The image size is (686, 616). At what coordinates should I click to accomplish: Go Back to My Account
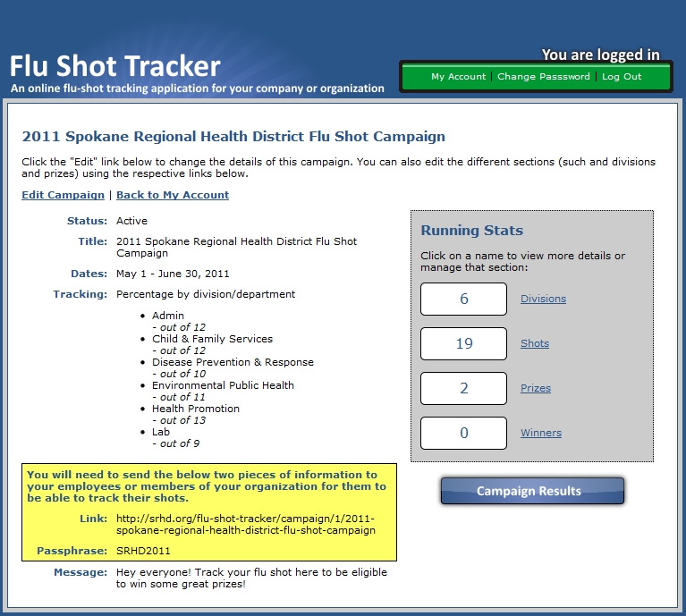[x=173, y=195]
